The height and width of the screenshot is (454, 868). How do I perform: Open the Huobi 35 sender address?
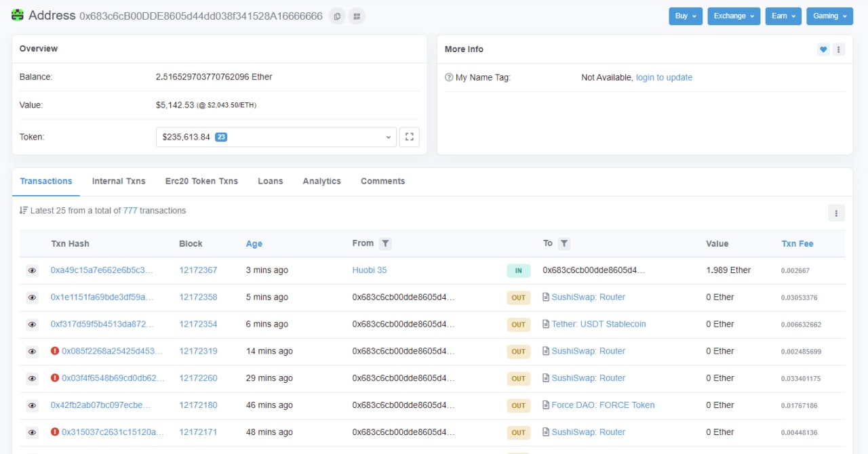370,270
